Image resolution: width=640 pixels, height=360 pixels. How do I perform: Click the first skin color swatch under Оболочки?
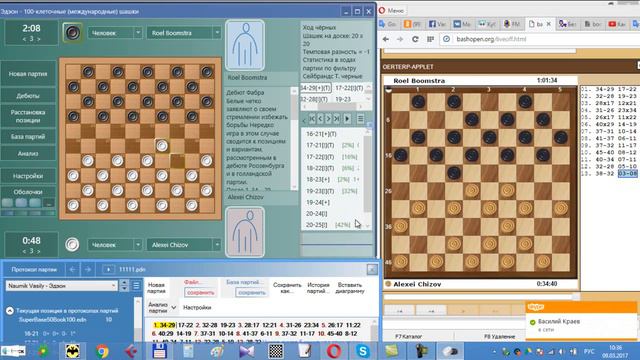click(7, 202)
